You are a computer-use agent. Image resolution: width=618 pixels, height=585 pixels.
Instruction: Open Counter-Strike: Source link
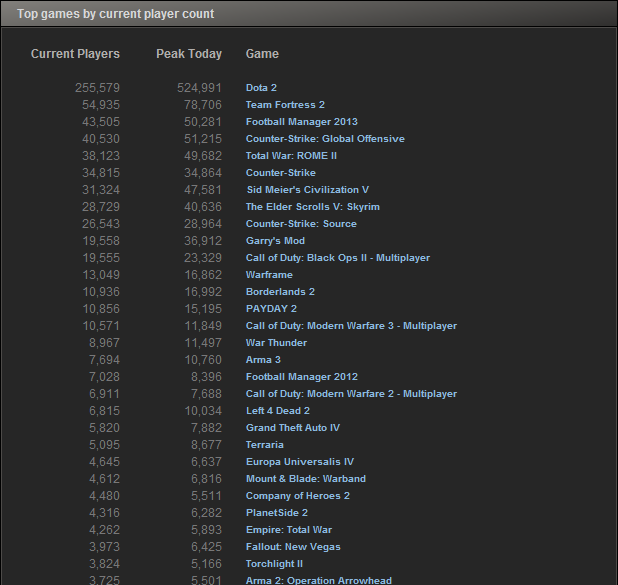coord(302,224)
